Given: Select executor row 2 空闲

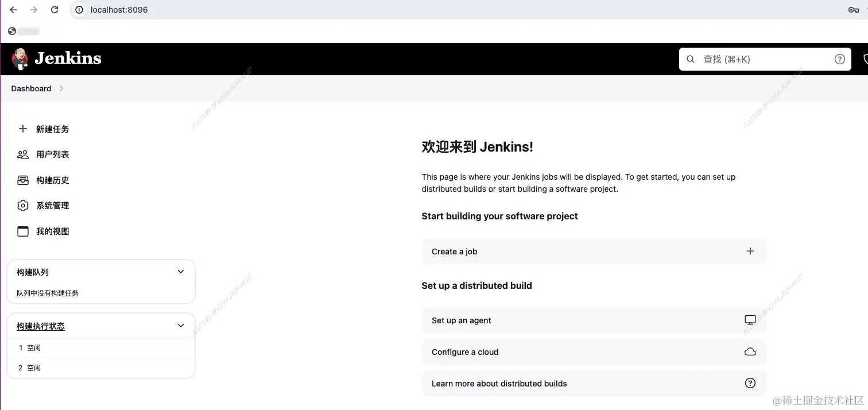Looking at the screenshot, I should click(101, 368).
